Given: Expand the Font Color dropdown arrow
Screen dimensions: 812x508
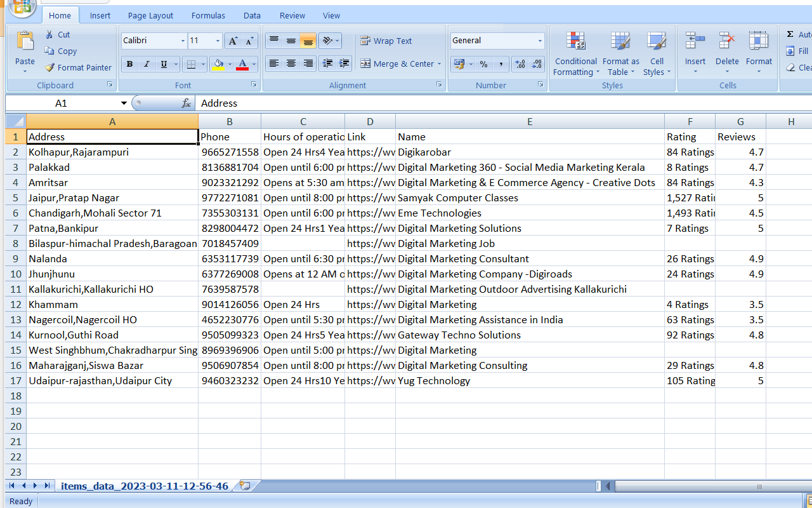Looking at the screenshot, I should coord(254,64).
